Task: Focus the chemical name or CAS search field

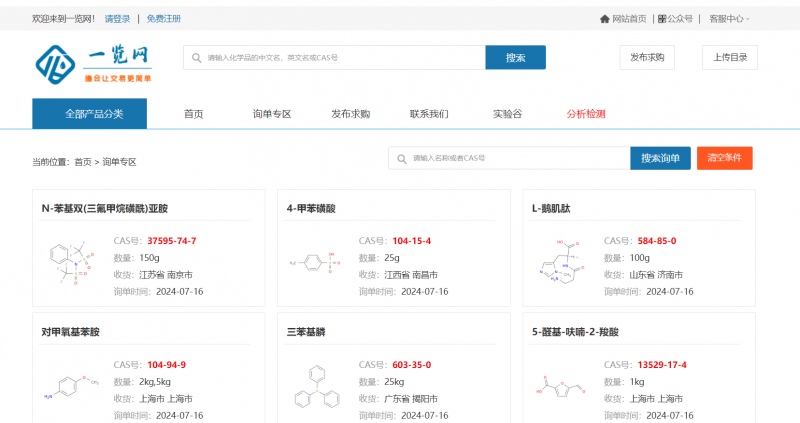Action: pyautogui.click(x=334, y=58)
